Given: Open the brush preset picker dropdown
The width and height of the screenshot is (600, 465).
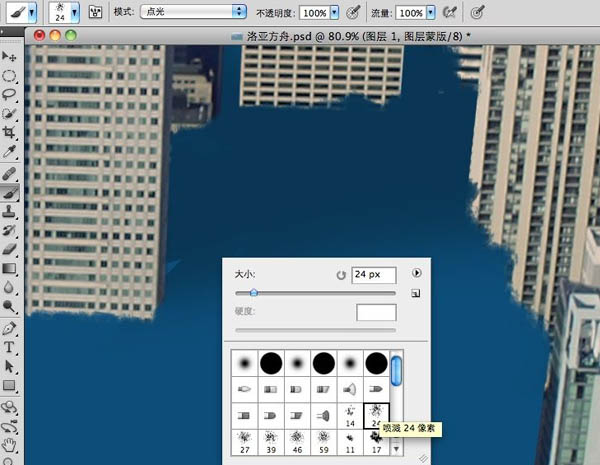Looking at the screenshot, I should pyautogui.click(x=75, y=13).
